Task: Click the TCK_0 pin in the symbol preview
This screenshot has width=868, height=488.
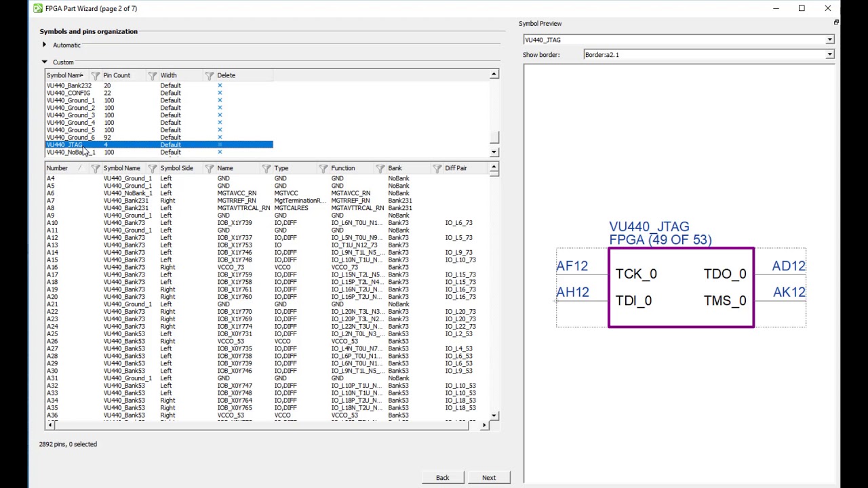Action: click(636, 274)
